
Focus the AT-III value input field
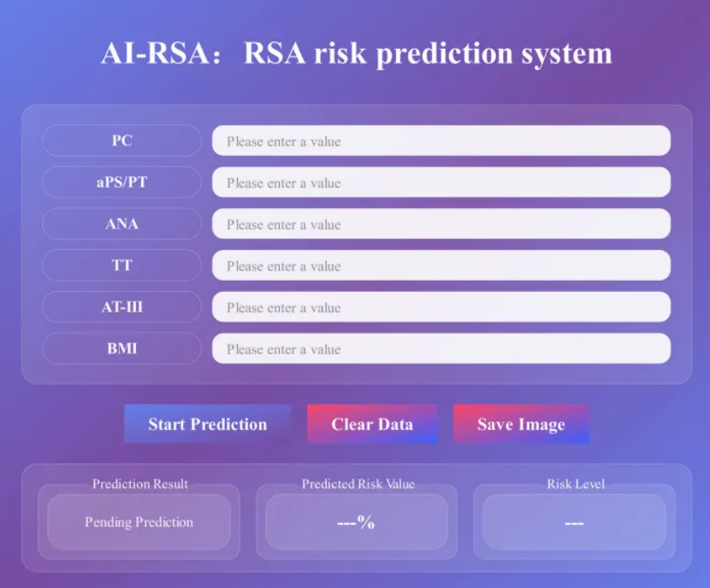tap(441, 307)
